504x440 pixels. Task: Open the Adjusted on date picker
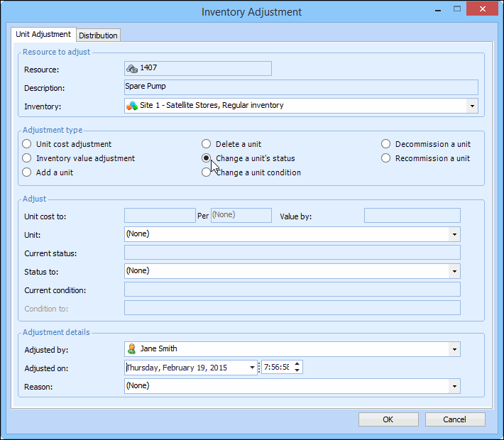click(252, 368)
